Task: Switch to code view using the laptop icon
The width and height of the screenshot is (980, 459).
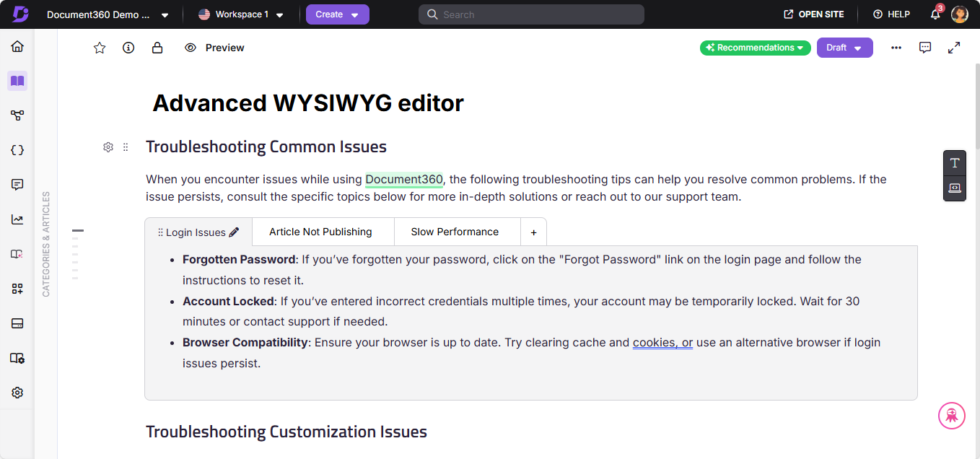Action: click(954, 188)
